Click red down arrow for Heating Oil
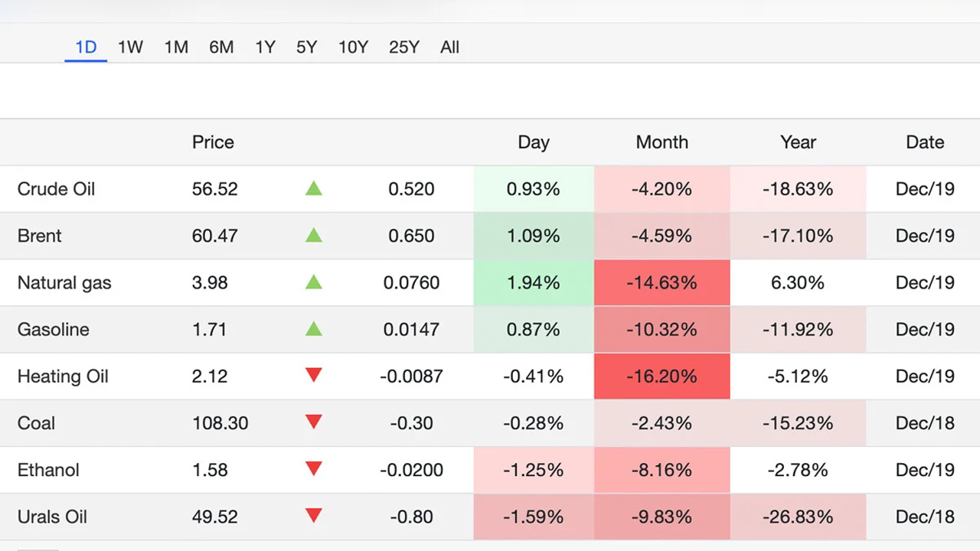This screenshot has width=980, height=551. pos(313,376)
